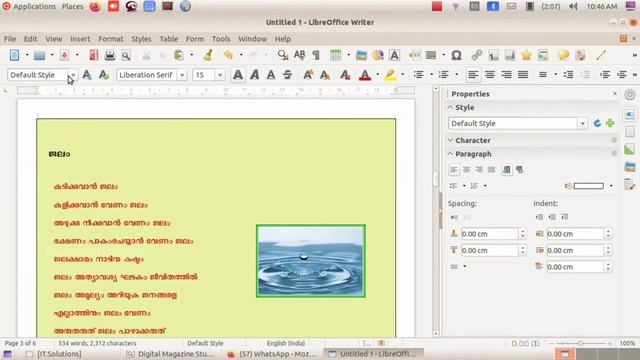Open the Tools menu

click(x=221, y=39)
